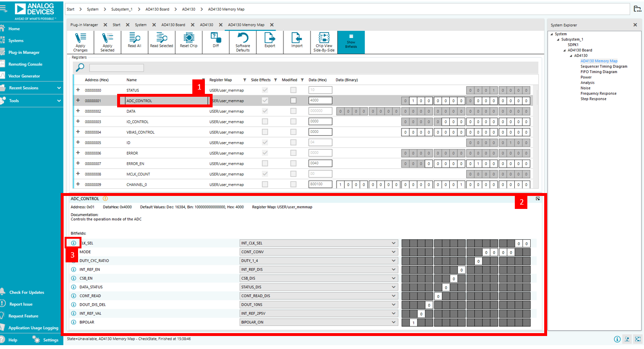This screenshot has width=644, height=349.
Task: Click the info icon next to BIPOLAR
Action: pos(74,322)
